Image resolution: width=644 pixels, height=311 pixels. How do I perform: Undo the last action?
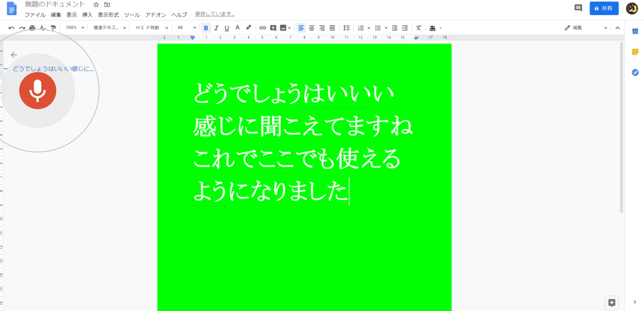point(12,27)
